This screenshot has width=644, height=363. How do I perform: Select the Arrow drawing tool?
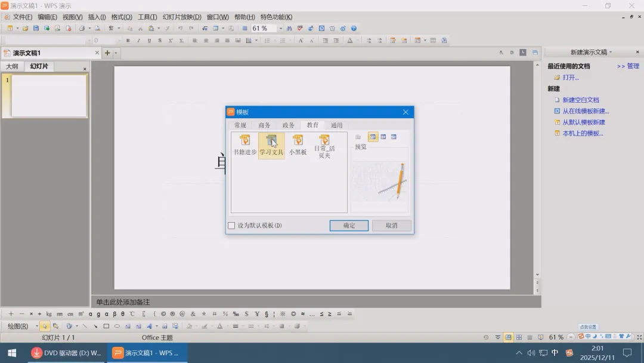click(95, 326)
